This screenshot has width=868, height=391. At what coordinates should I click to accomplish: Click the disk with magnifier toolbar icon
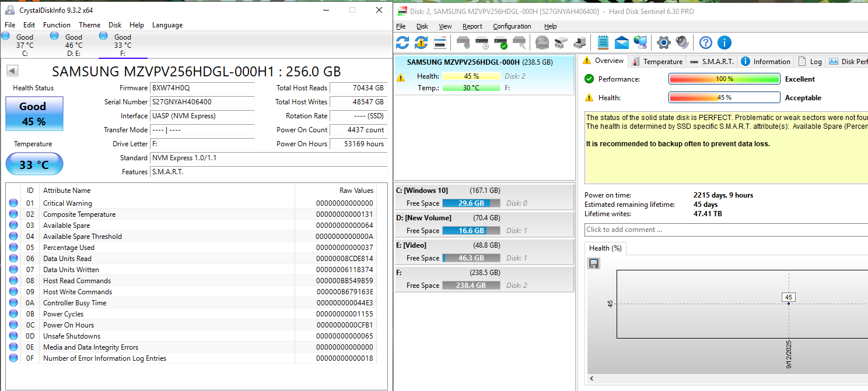click(519, 43)
